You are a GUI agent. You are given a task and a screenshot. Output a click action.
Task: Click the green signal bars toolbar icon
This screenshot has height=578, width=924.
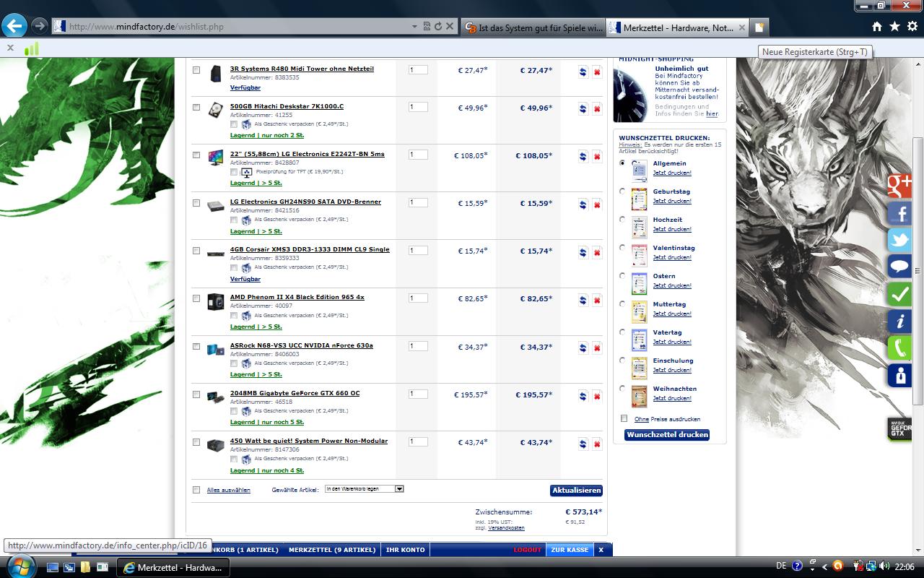click(31, 48)
